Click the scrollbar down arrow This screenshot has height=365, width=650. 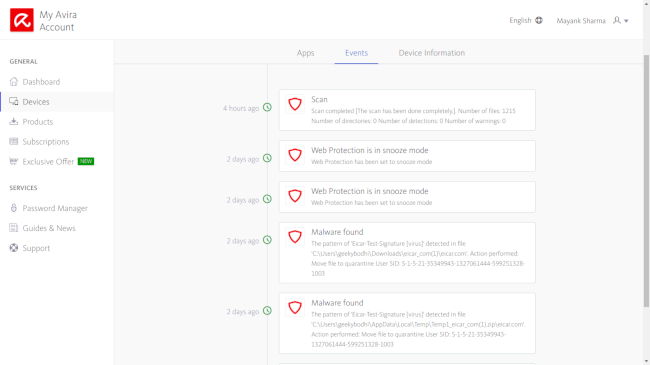(x=646, y=362)
